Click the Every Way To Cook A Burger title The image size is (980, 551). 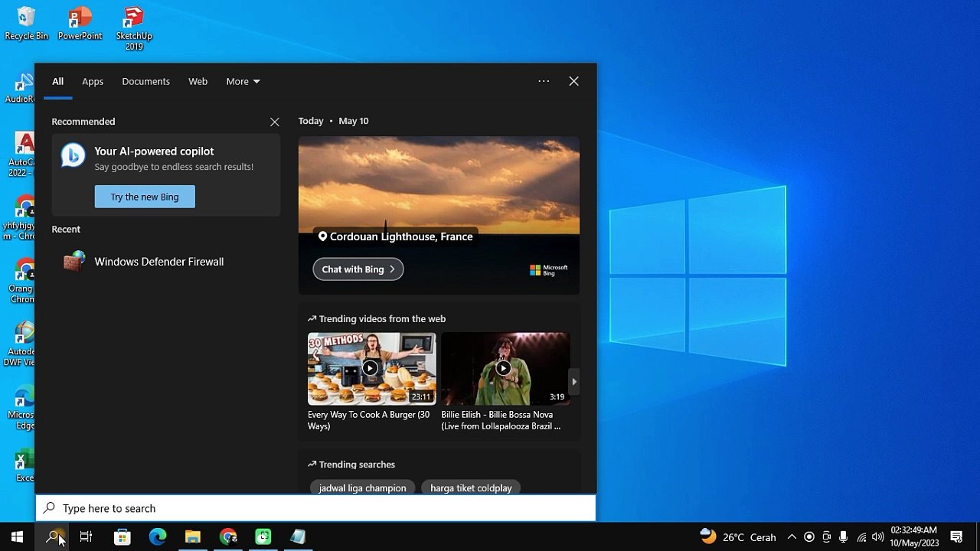[x=369, y=420]
